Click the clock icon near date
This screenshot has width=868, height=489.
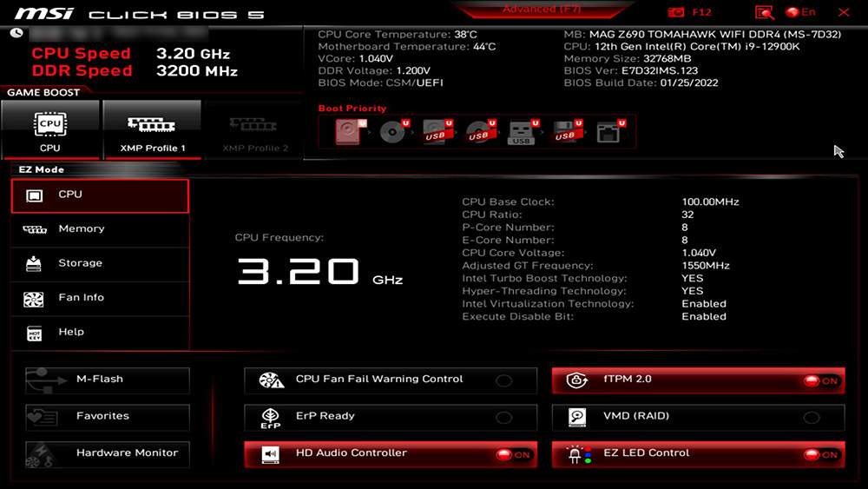(16, 33)
